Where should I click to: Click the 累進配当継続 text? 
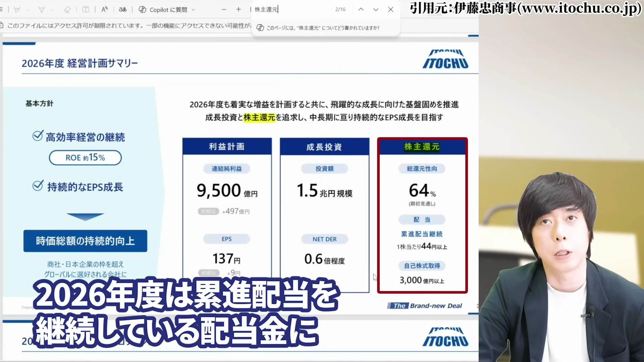coord(422,234)
